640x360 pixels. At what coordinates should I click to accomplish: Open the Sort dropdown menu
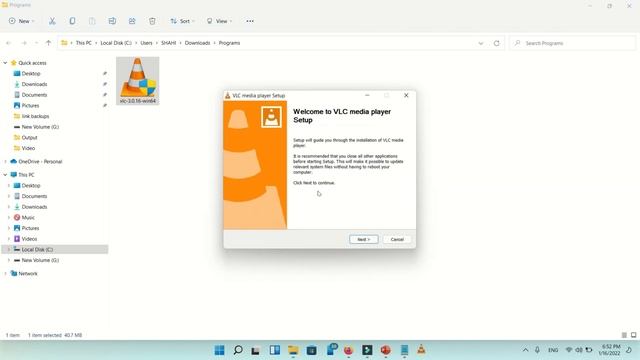[182, 21]
